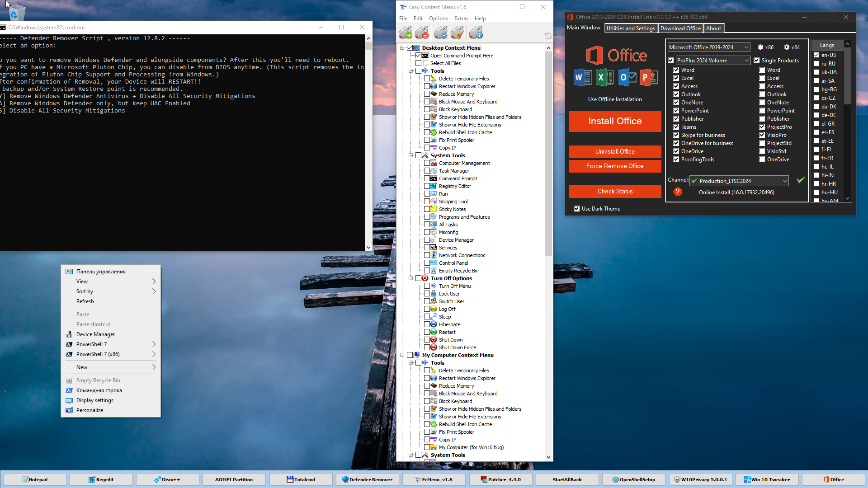This screenshot has width=868, height=488.
Task: Expand the PowerShell 7 (x86) submenu arrow
Action: [x=154, y=354]
